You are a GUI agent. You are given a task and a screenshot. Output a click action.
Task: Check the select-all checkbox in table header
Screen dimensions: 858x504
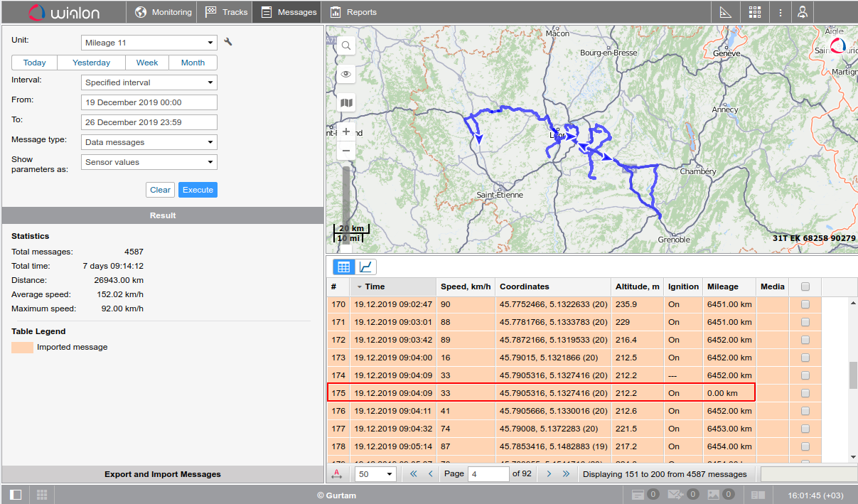tap(805, 286)
